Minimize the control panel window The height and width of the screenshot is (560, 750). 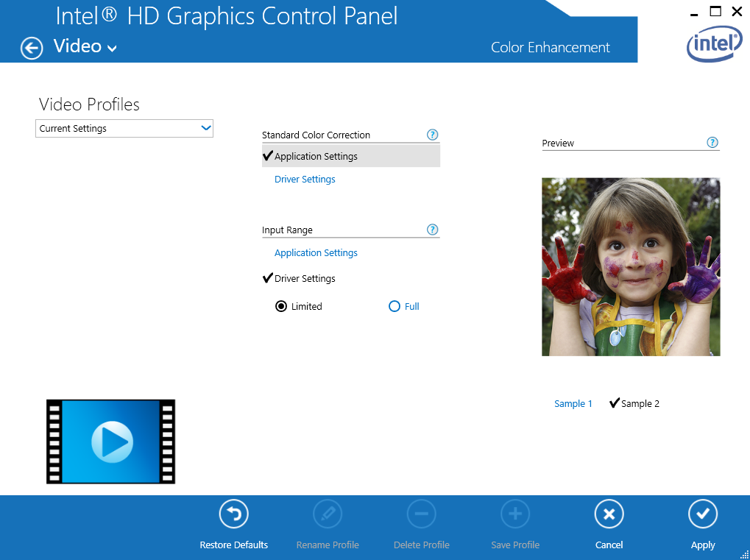click(694, 14)
